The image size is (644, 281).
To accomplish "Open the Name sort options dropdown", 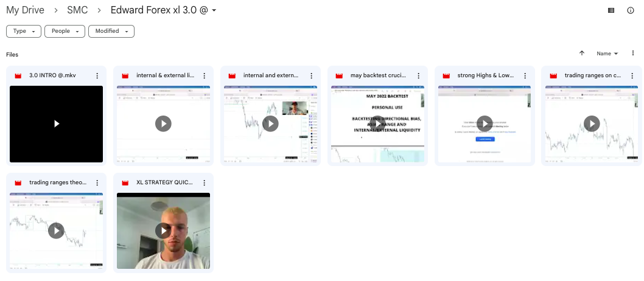I will pos(607,54).
